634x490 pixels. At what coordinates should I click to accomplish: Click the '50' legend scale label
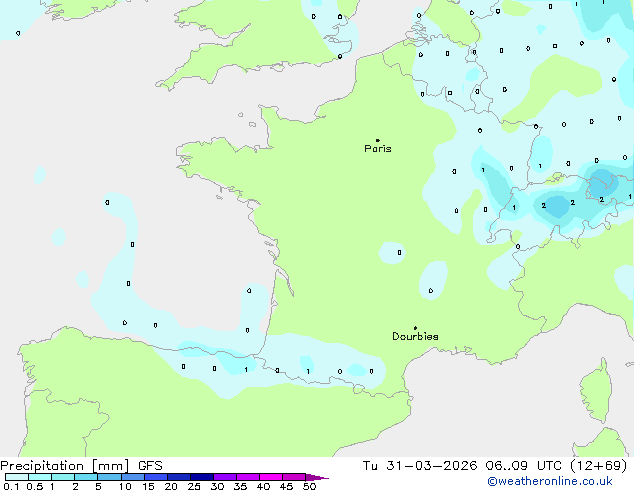(309, 486)
